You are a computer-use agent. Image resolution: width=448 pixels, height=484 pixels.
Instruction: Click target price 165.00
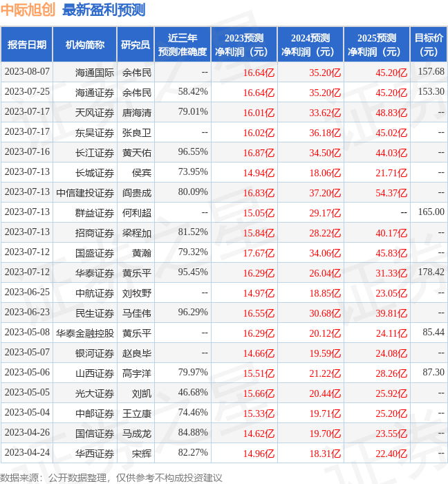(x=431, y=212)
